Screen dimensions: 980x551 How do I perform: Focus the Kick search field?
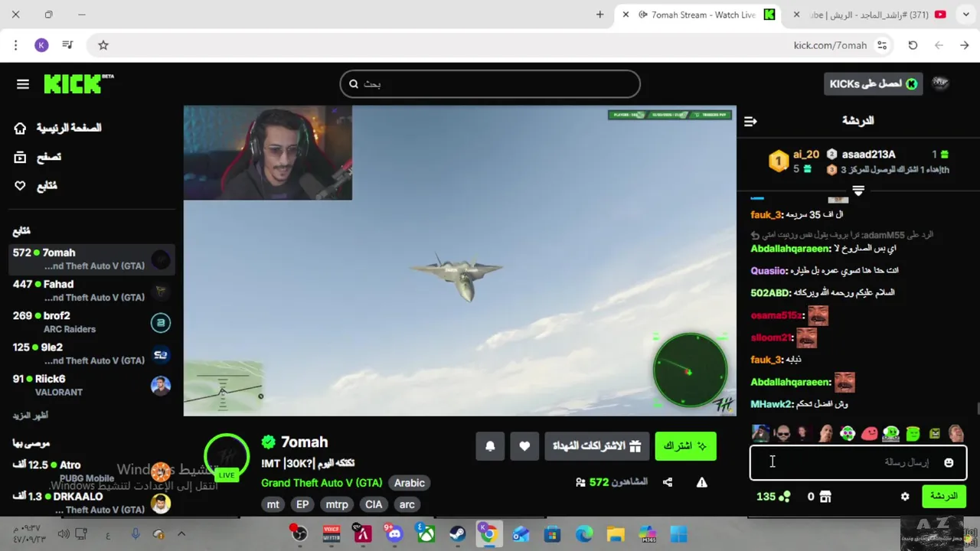490,84
